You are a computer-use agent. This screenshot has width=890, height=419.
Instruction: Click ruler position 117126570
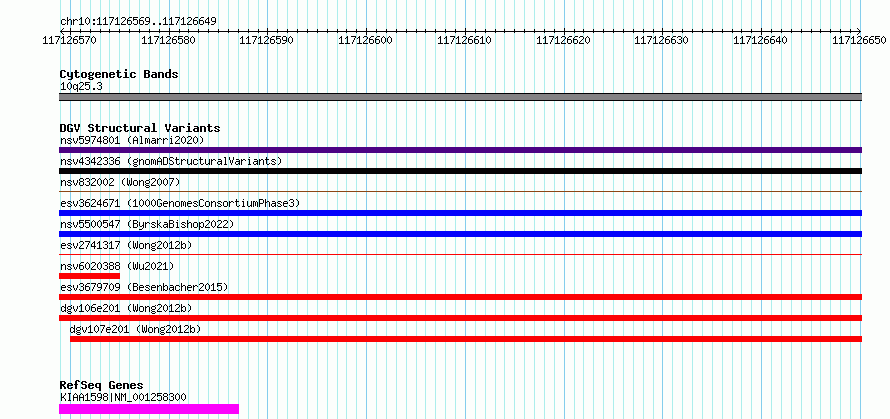[69, 40]
